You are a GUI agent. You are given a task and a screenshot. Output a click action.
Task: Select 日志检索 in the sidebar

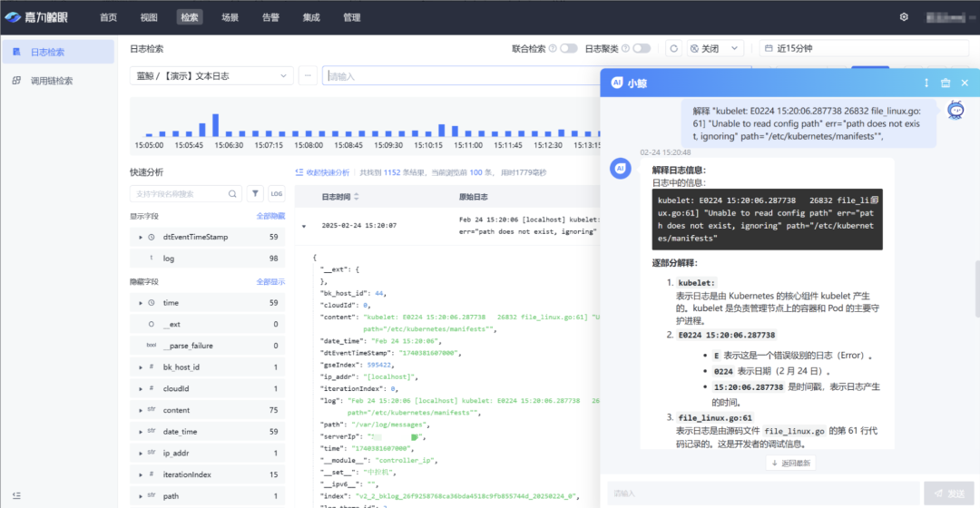pos(58,52)
